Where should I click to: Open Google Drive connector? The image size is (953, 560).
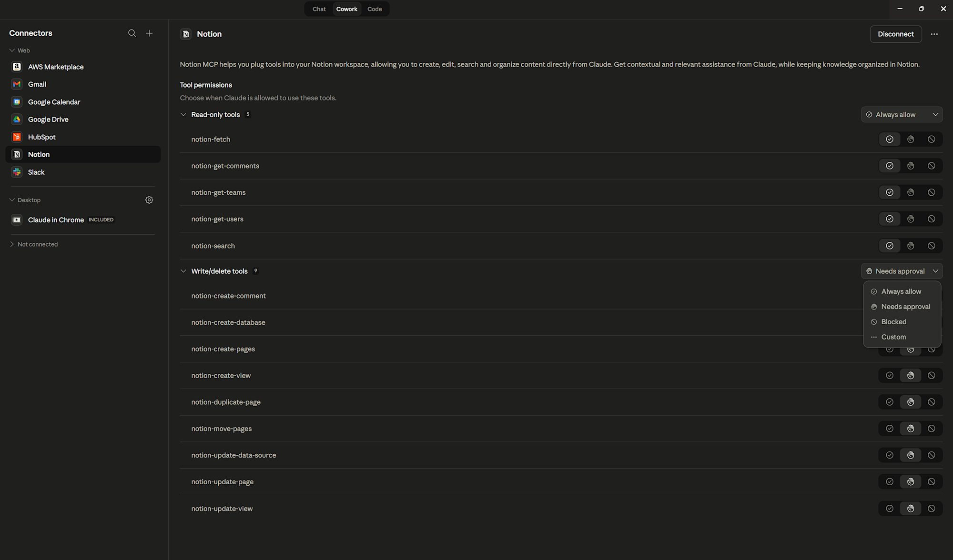click(48, 120)
